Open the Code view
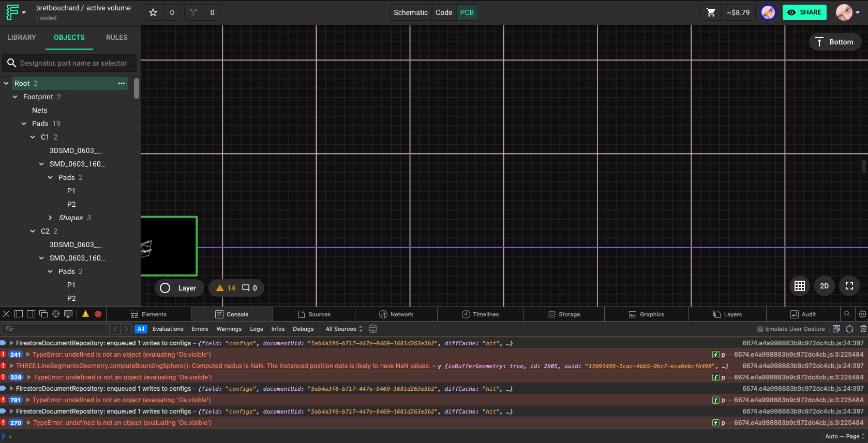 (x=444, y=12)
